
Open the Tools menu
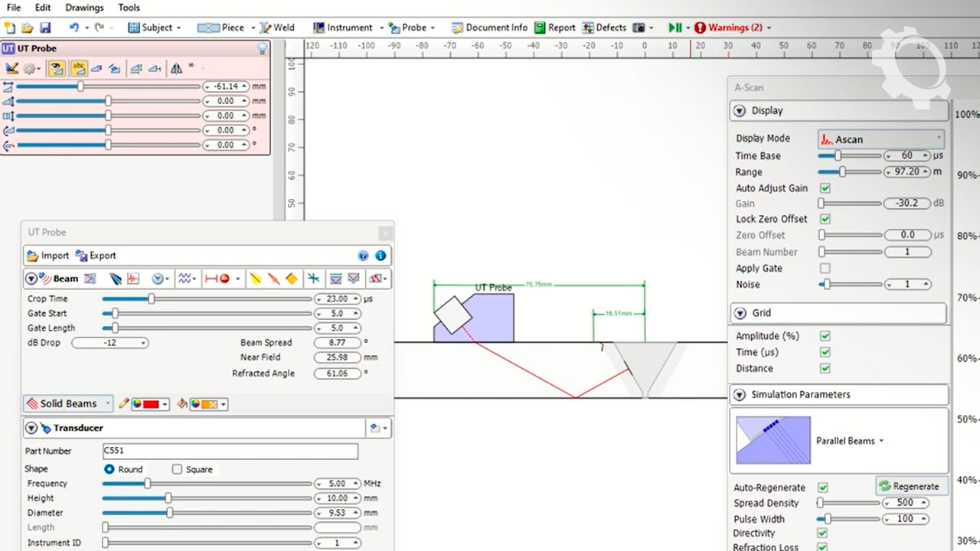[129, 8]
